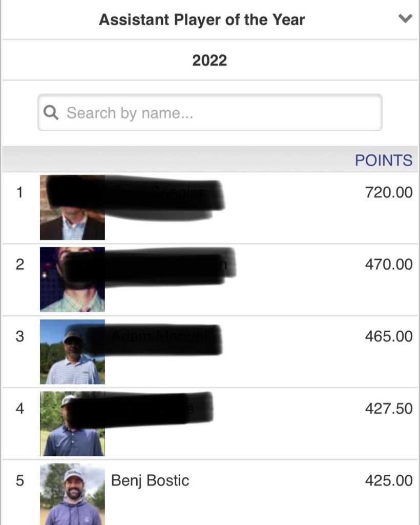Image resolution: width=420 pixels, height=525 pixels.
Task: Click the Benj Bostic name link
Action: coord(150,481)
